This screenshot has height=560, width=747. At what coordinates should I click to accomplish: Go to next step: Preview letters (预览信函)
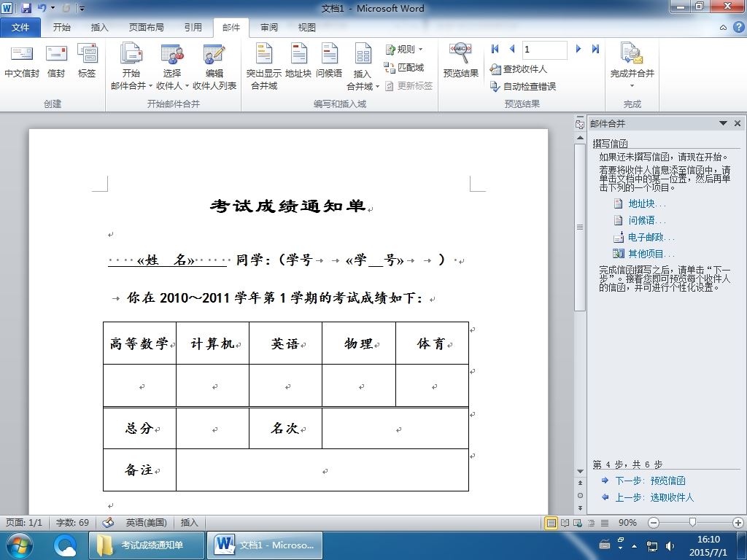pyautogui.click(x=650, y=481)
